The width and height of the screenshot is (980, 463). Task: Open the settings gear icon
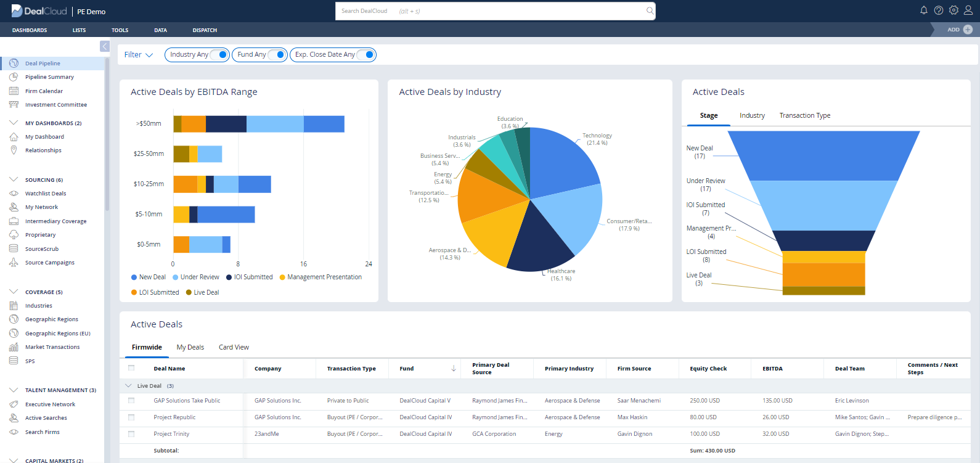pyautogui.click(x=953, y=10)
